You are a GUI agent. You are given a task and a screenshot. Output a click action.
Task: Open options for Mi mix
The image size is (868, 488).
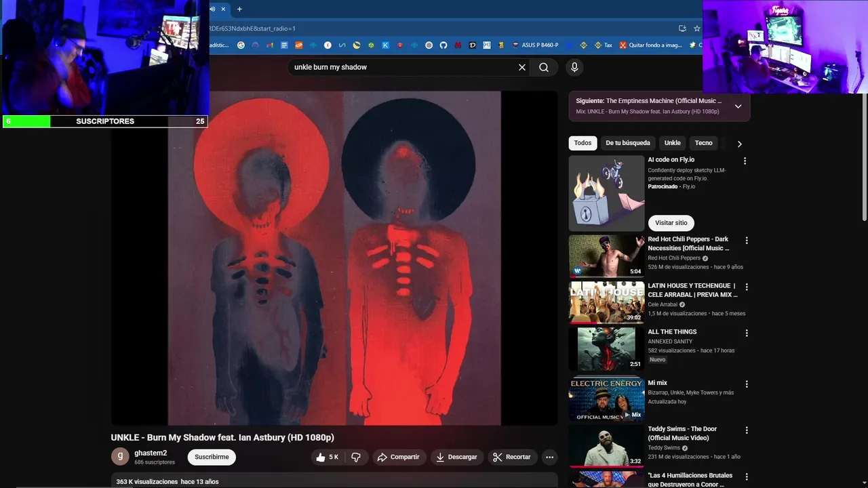pyautogui.click(x=747, y=384)
